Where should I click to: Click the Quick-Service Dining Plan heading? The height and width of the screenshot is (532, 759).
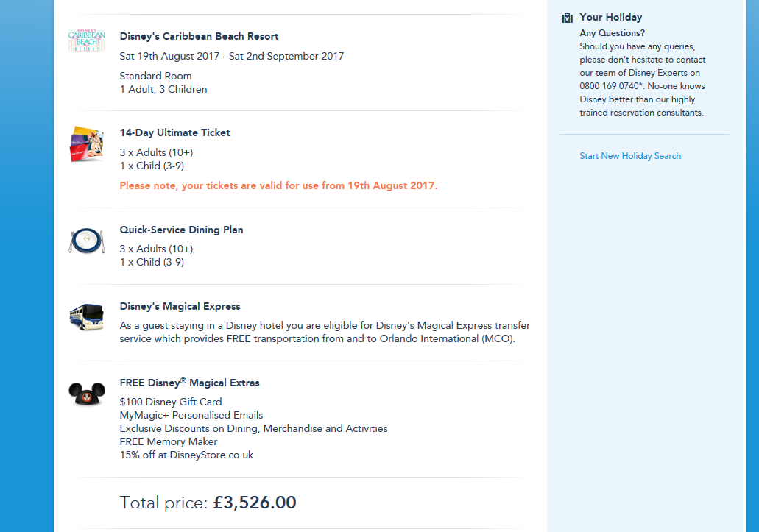181,230
